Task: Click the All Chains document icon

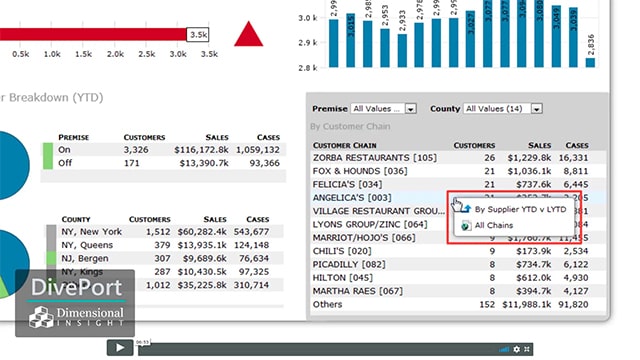Action: [x=466, y=225]
